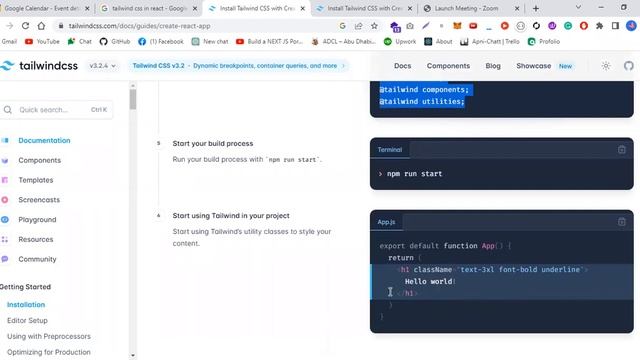The image size is (640, 360).
Task: Click the Quick search field
Action: click(x=56, y=110)
